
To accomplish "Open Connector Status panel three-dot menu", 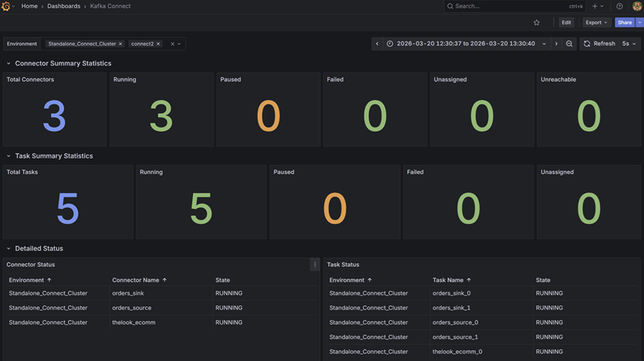I will pyautogui.click(x=315, y=265).
